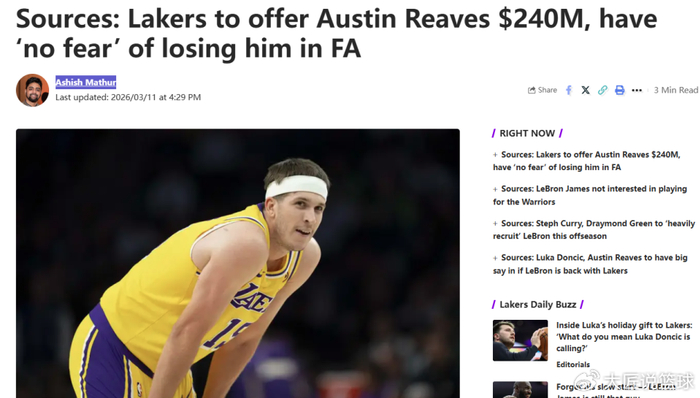Open Luka holiday gift story thumbnail

click(x=520, y=340)
